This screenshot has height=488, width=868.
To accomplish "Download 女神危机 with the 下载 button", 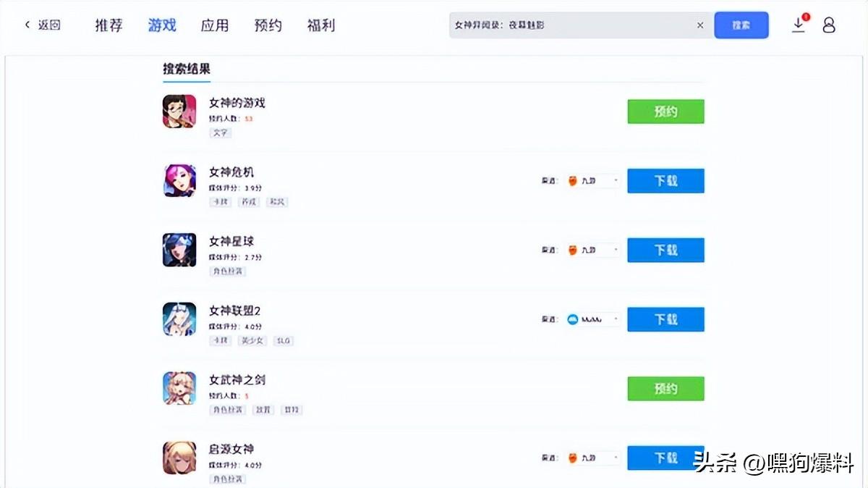I will tap(665, 180).
